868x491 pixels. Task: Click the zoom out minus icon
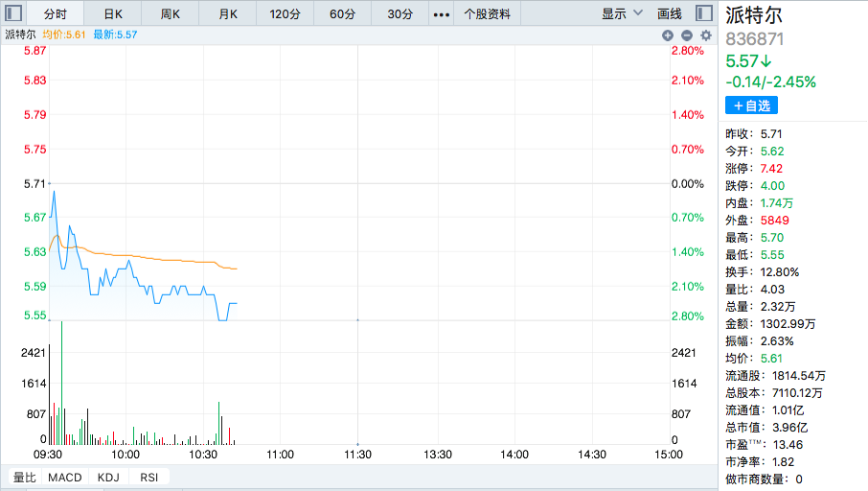tap(687, 35)
